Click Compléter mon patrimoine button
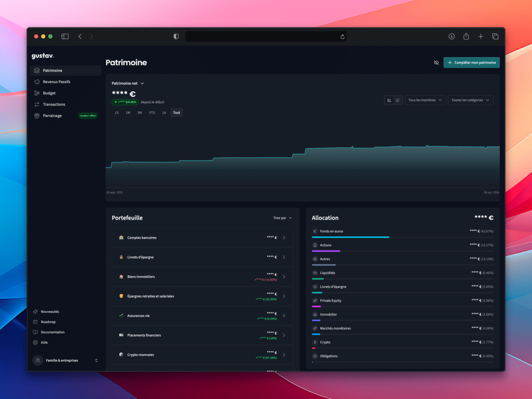The height and width of the screenshot is (399, 532). pyautogui.click(x=471, y=63)
